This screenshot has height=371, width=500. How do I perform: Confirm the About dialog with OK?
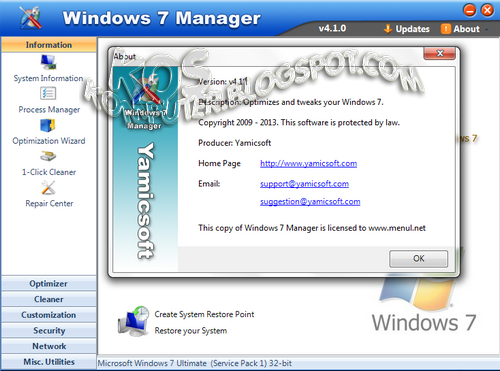tap(419, 259)
